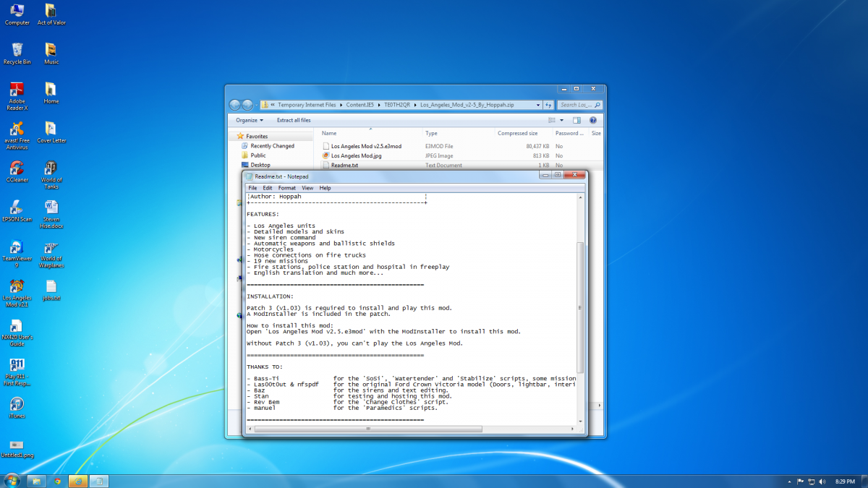The width and height of the screenshot is (868, 488).
Task: Select the Los Angeles Mod v2.5.e3mod file
Action: (366, 146)
